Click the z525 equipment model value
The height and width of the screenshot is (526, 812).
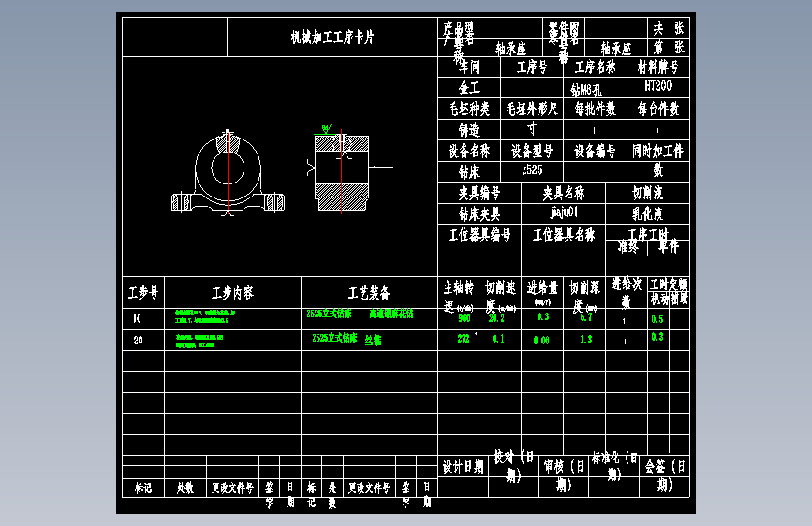pos(532,169)
